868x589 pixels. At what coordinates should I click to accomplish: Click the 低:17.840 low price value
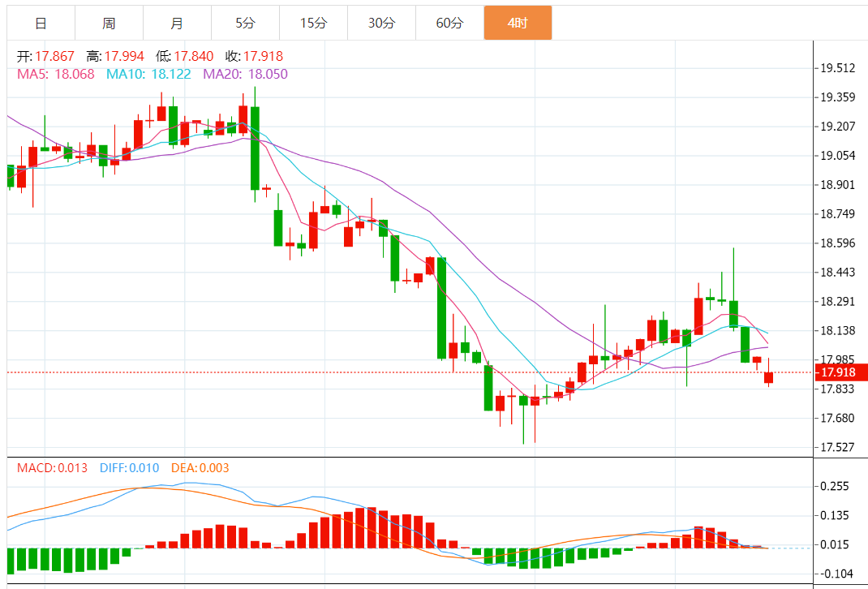[x=184, y=56]
